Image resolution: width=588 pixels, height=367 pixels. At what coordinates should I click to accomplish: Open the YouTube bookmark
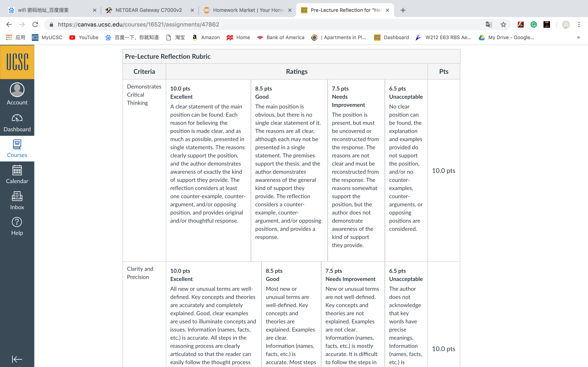pos(84,37)
